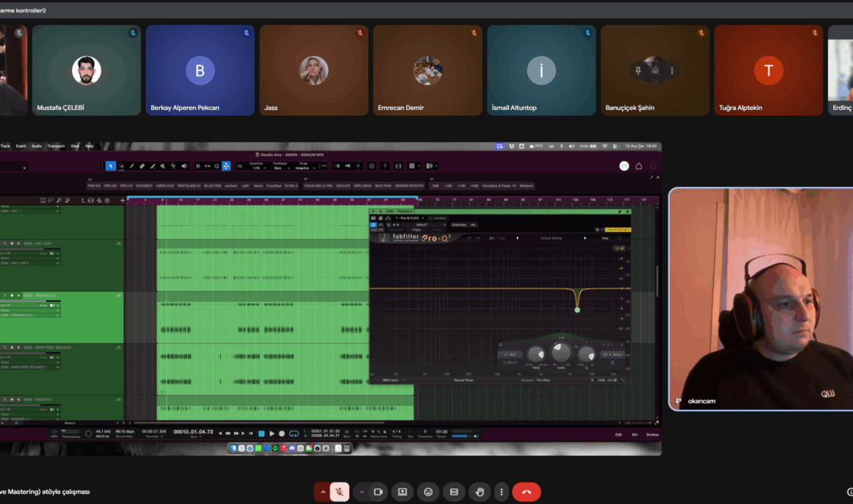Click the Pro-Q 3 Help button
853x504 pixels.
(605, 238)
